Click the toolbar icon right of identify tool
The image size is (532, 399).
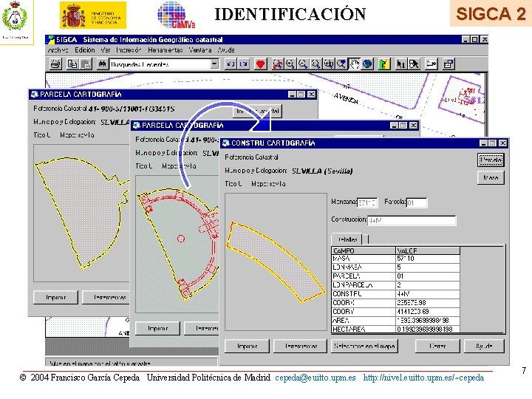[x=431, y=64]
